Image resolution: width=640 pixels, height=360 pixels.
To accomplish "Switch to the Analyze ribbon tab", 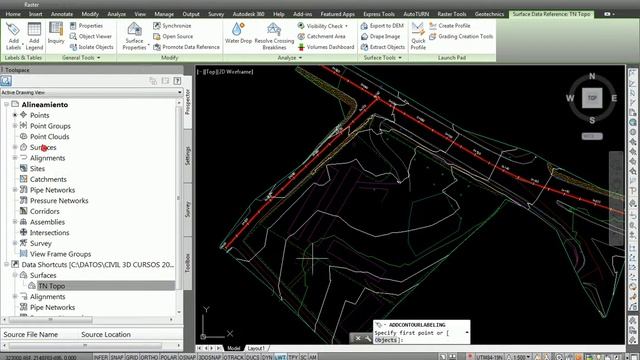I will click(116, 14).
